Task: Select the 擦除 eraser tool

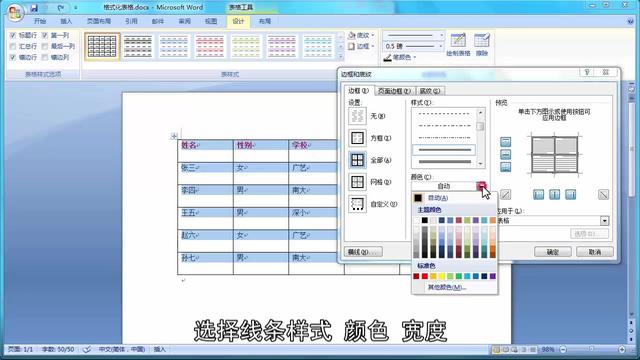Action: (482, 45)
